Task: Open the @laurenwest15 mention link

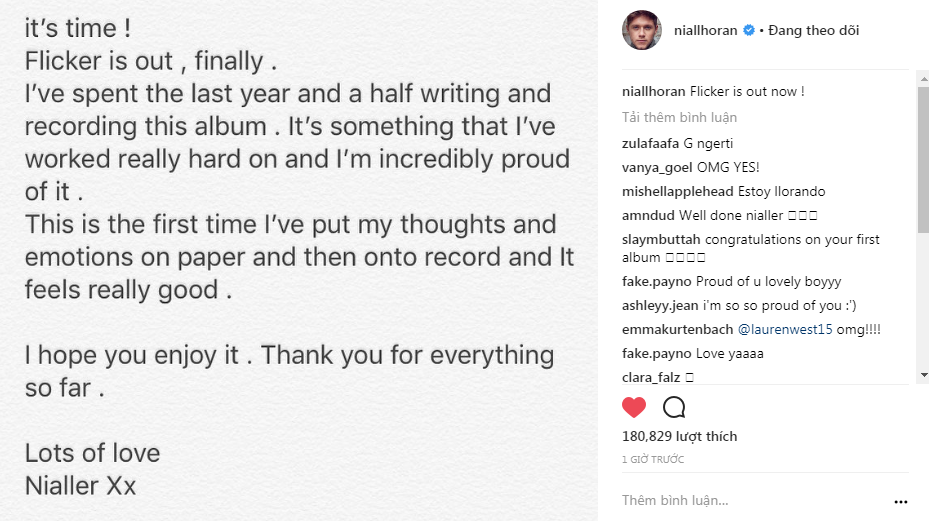Action: 785,330
